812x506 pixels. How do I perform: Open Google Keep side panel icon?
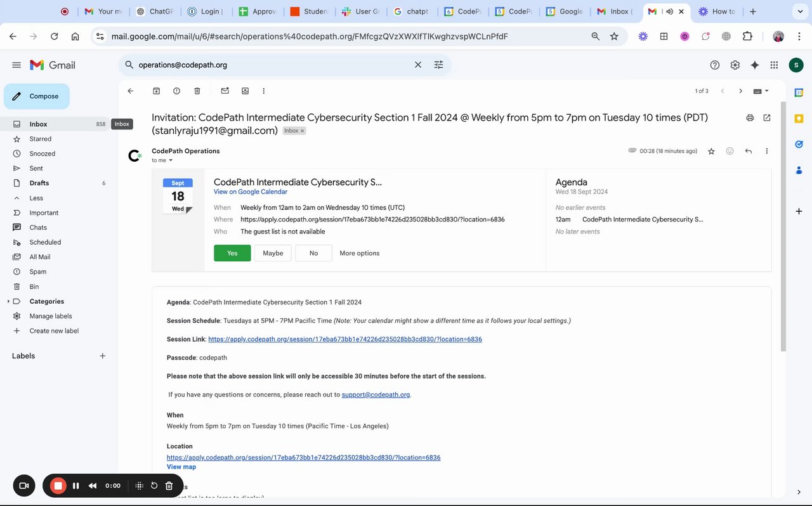[x=799, y=119]
